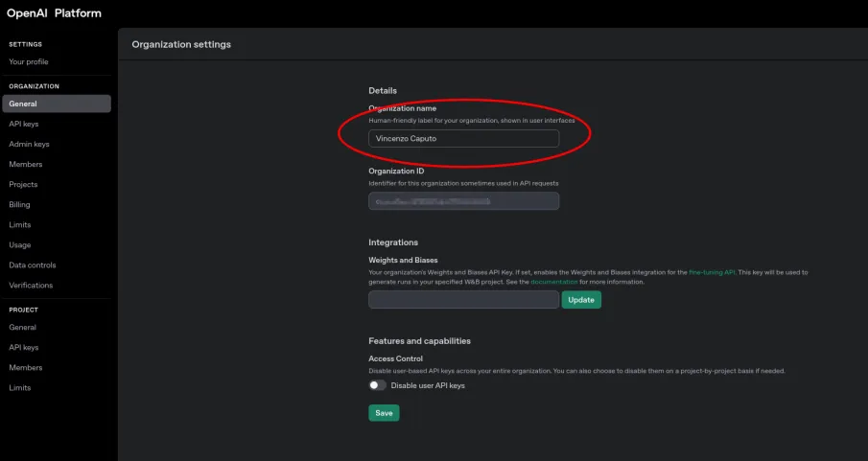Go to Projects page
The image size is (868, 461).
tap(23, 184)
